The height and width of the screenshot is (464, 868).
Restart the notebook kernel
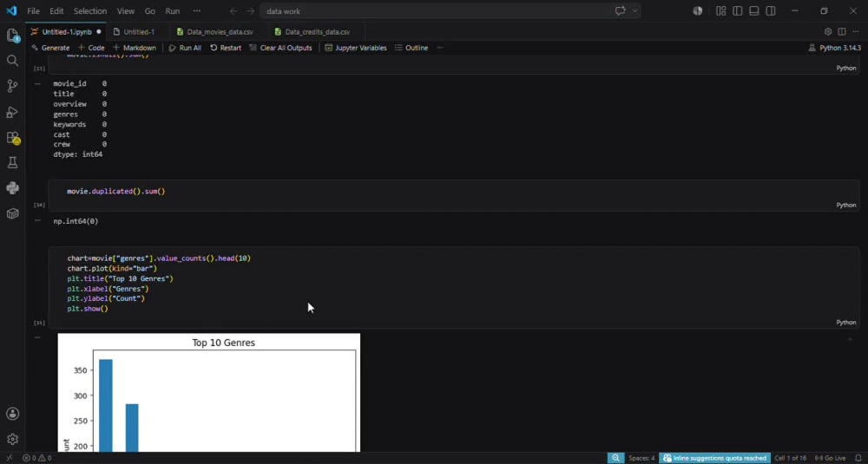[226, 48]
